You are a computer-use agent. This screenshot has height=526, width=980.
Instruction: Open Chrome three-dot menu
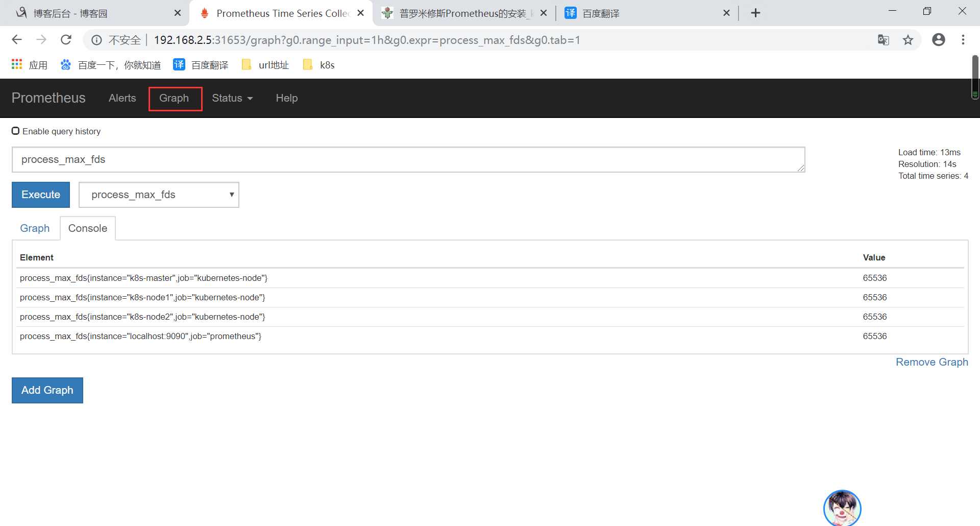[963, 40]
